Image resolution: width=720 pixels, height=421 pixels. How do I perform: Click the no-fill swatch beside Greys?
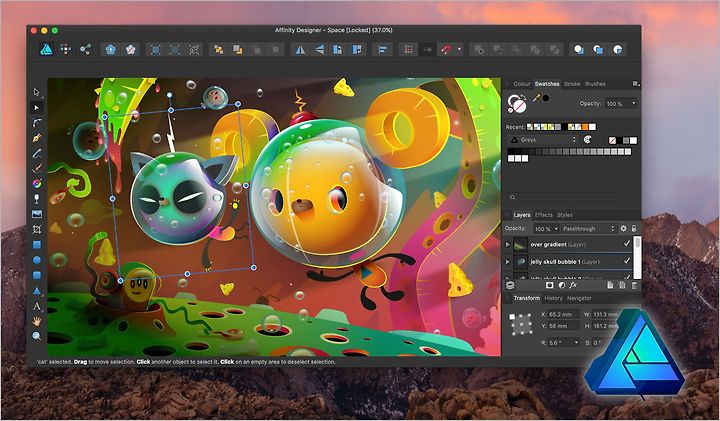612,140
